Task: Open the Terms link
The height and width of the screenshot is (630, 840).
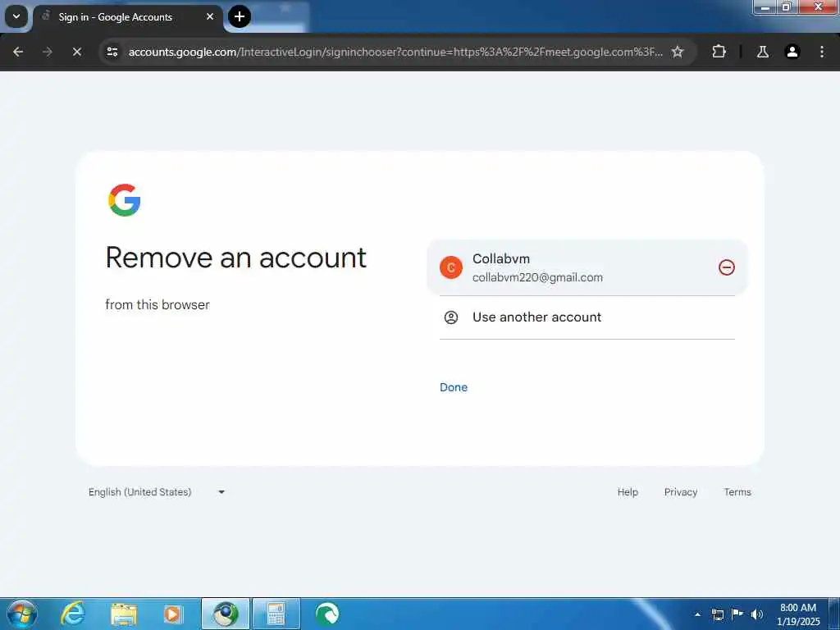Action: [x=737, y=492]
